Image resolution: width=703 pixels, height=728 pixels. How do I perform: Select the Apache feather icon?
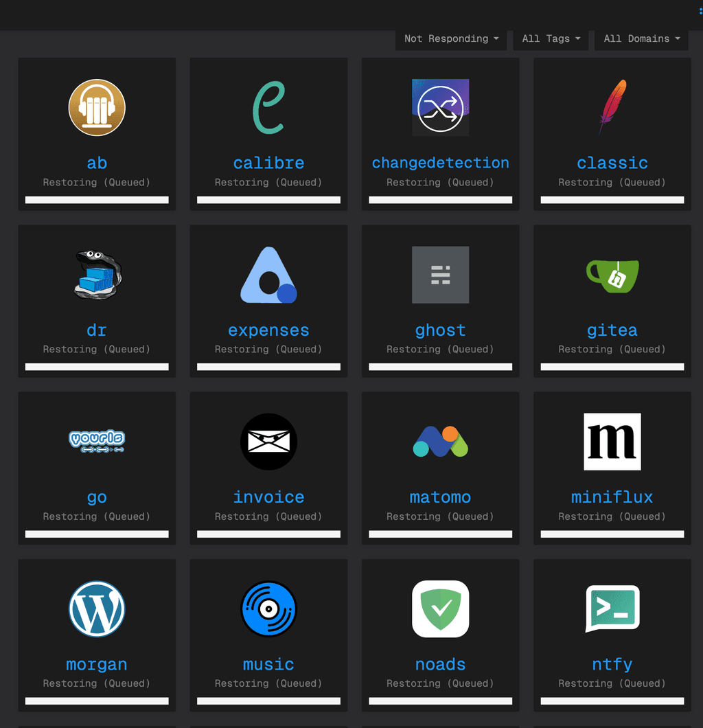[x=612, y=107]
